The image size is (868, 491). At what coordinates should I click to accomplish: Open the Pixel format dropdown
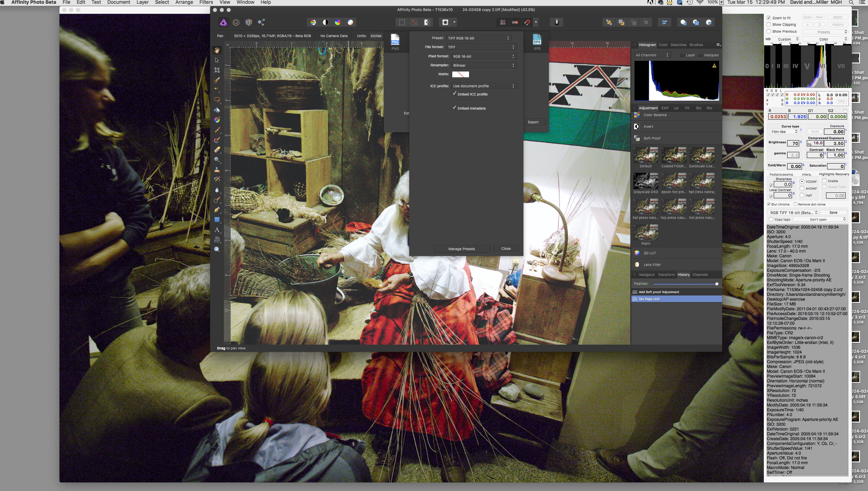tap(484, 56)
